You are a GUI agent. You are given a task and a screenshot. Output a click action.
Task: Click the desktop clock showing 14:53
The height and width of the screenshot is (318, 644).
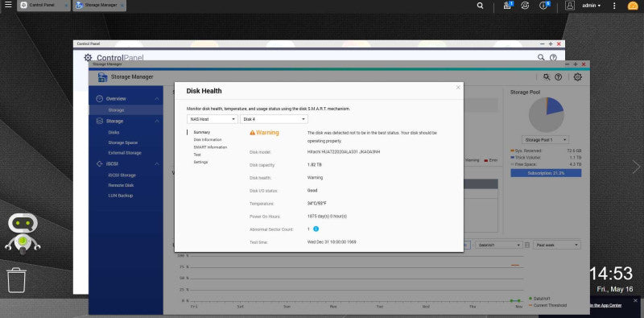click(x=612, y=274)
